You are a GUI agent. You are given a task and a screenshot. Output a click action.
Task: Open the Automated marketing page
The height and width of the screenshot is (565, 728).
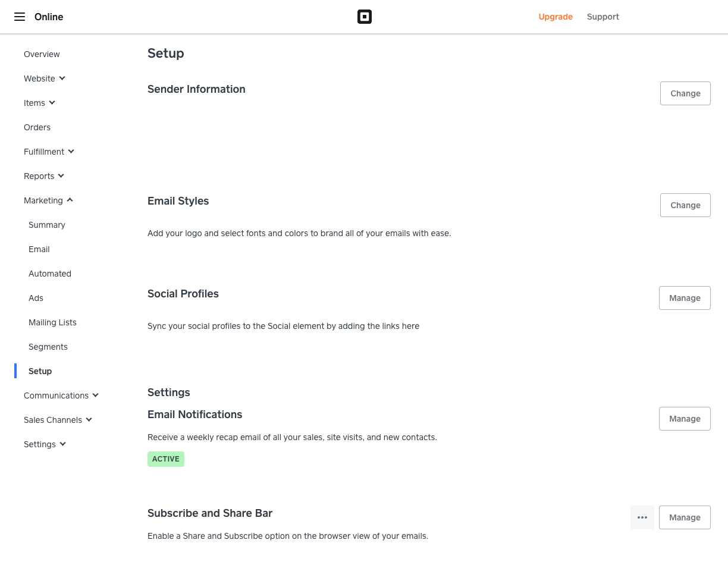coord(50,274)
